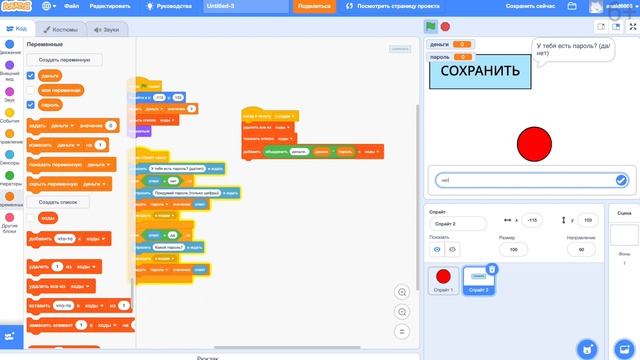Uncheck the деньги variable checkbox
640x360 pixels.
pyautogui.click(x=31, y=76)
